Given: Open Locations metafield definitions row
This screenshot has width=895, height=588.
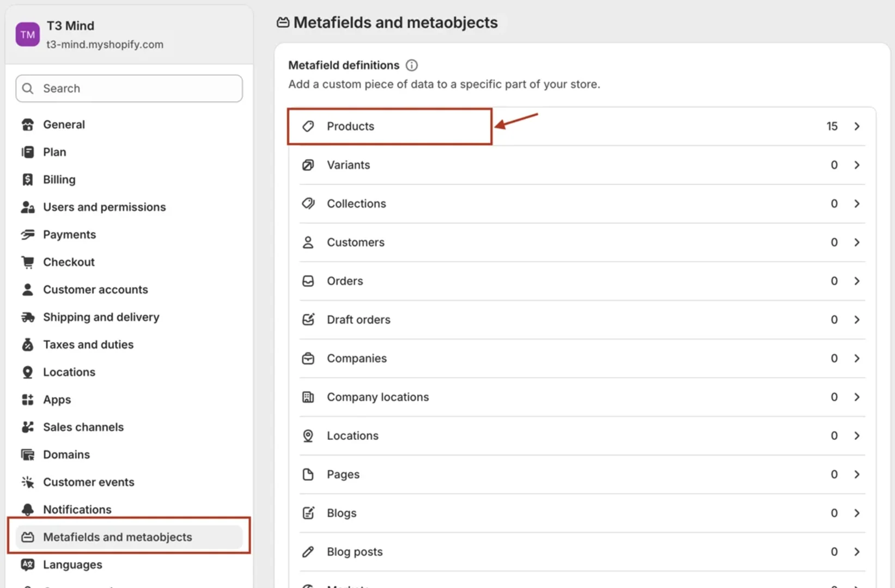Looking at the screenshot, I should 582,436.
